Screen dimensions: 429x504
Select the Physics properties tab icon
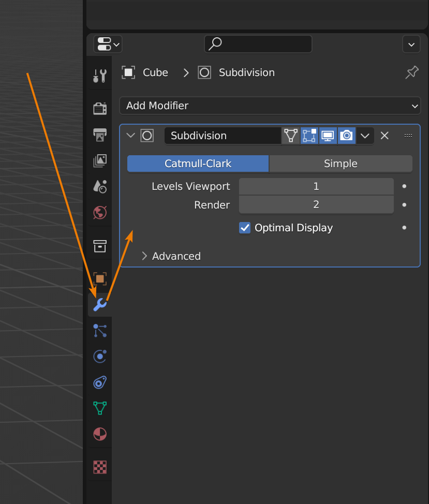click(x=99, y=356)
